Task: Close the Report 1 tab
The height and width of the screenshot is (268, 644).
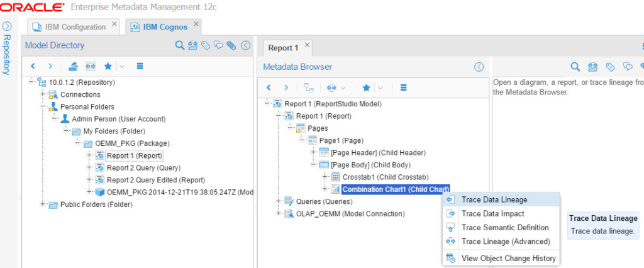Action: pyautogui.click(x=307, y=45)
